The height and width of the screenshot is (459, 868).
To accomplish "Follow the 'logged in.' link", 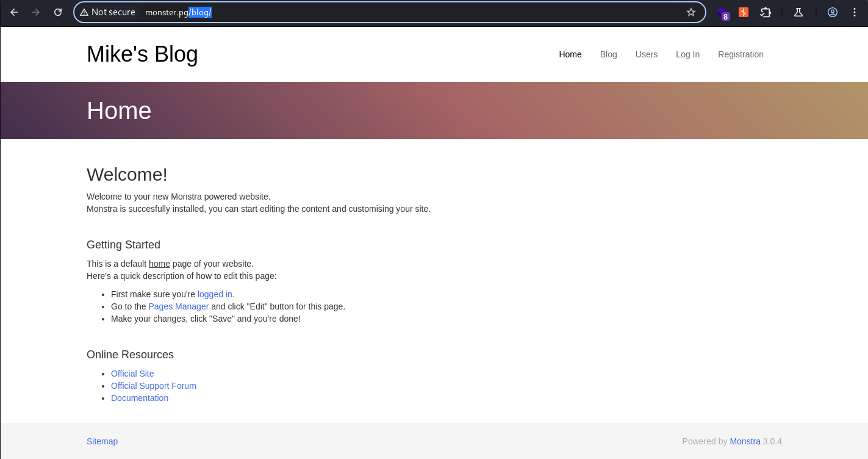I will pyautogui.click(x=216, y=294).
